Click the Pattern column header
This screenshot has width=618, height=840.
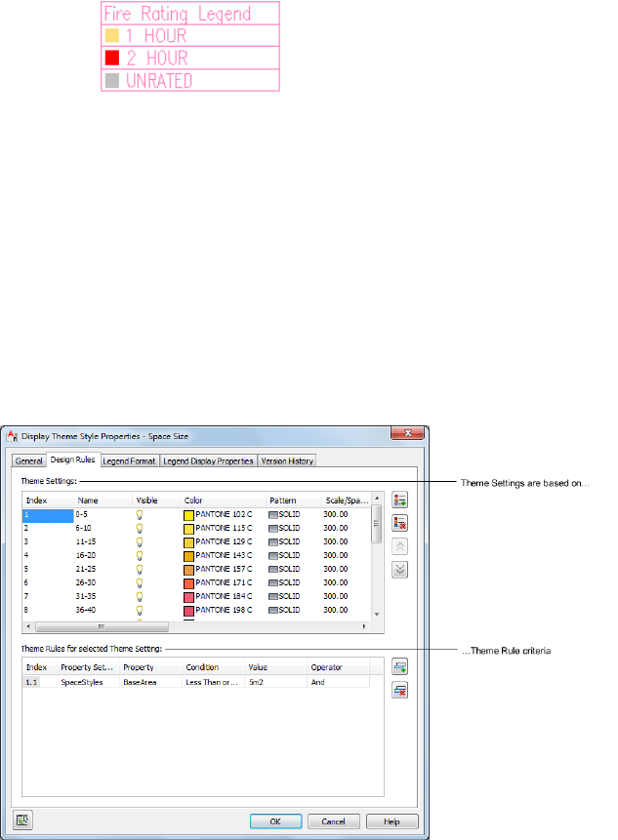tap(294, 500)
